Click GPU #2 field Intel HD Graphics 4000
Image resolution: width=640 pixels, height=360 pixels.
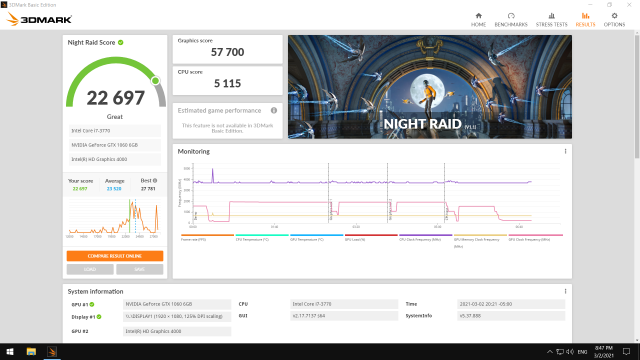pyautogui.click(x=177, y=331)
